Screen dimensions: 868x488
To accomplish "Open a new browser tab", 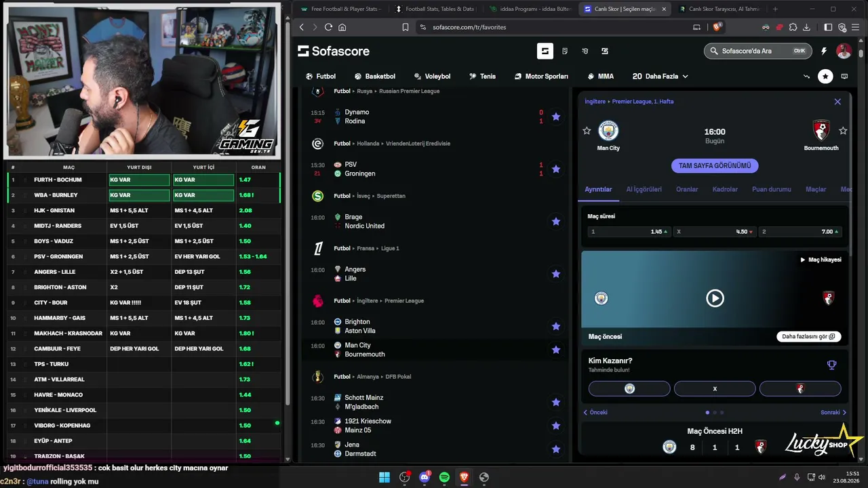I will point(775,9).
